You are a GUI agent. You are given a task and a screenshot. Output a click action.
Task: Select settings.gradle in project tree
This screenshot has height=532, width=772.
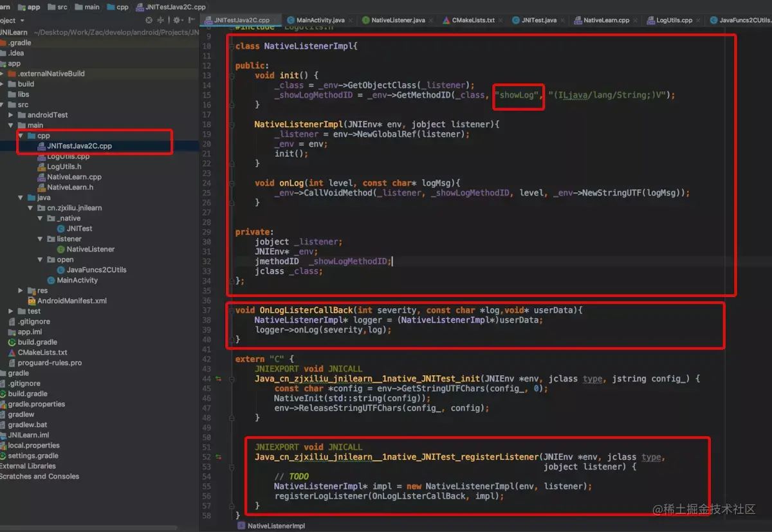(33, 455)
